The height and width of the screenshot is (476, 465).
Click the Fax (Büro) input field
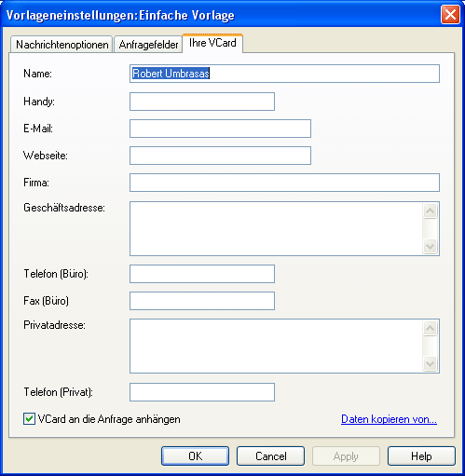202,301
